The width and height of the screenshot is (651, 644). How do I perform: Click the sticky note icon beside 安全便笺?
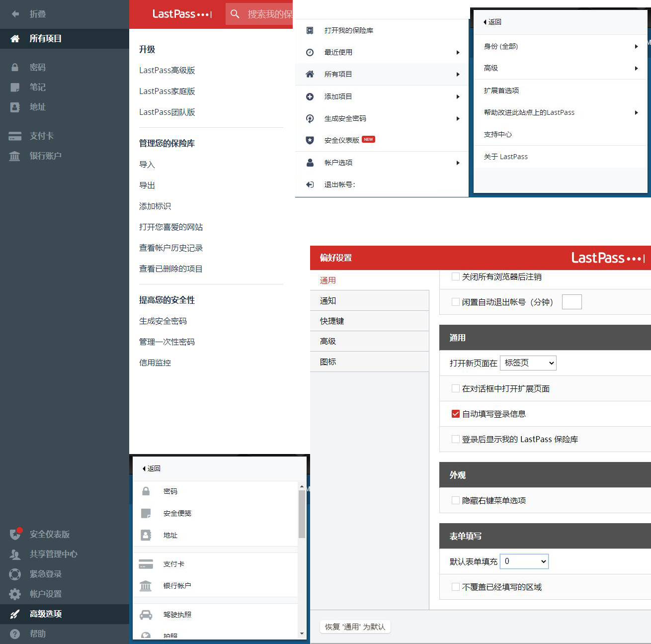[x=146, y=513]
